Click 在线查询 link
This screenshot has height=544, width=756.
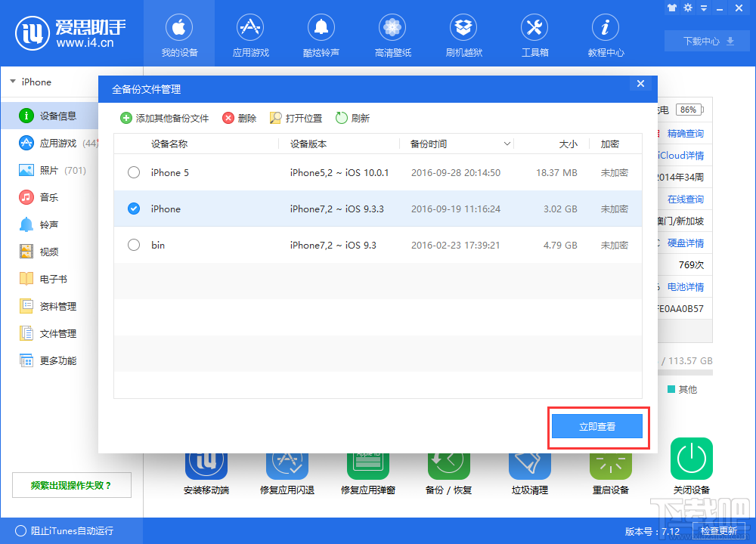point(685,199)
